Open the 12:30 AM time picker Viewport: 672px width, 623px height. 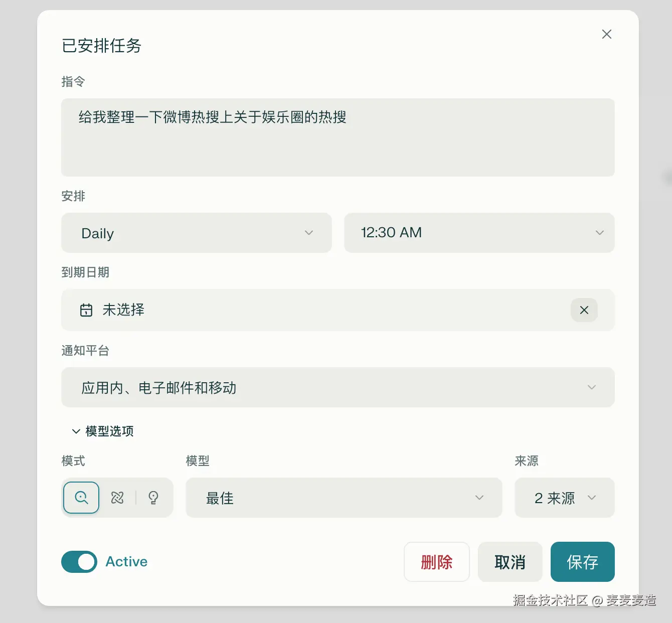pos(479,233)
